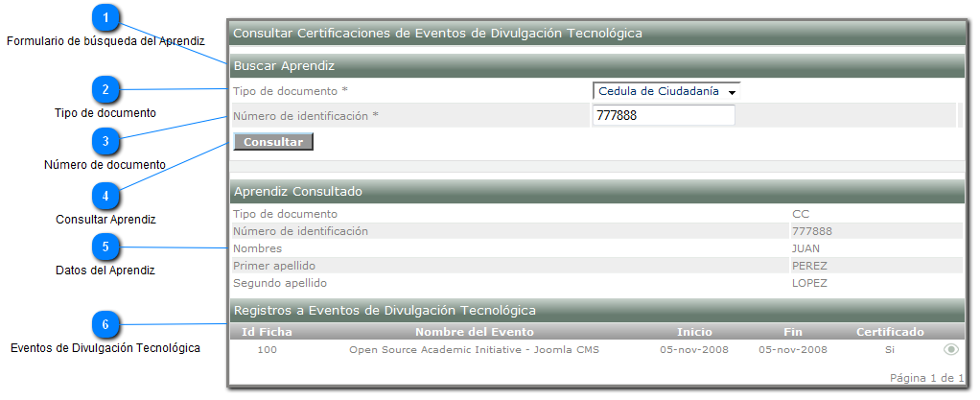Click the Inicio column header

[x=694, y=332]
